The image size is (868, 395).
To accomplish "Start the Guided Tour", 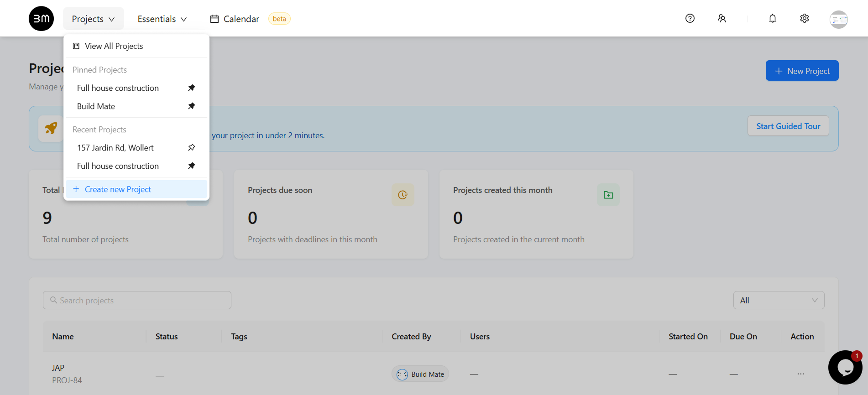I will (788, 126).
